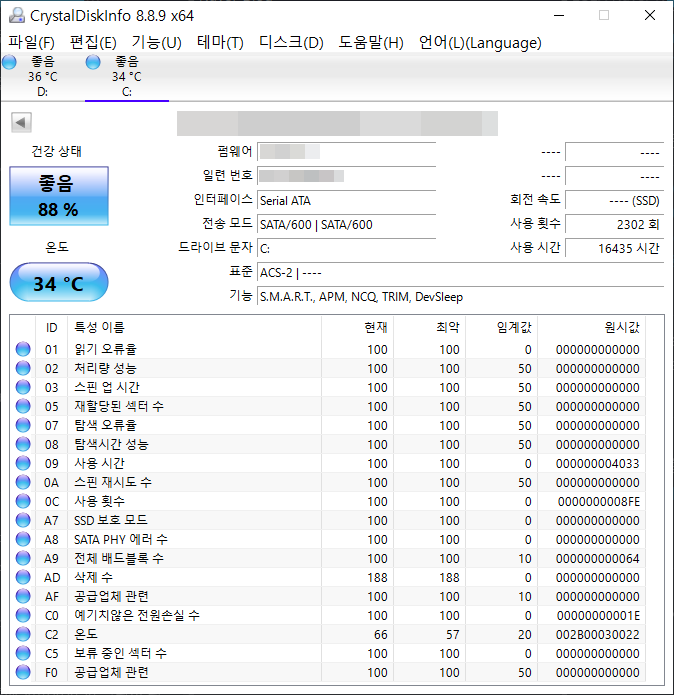Click the 일련 번호 field
The image size is (674, 695).
(x=347, y=176)
